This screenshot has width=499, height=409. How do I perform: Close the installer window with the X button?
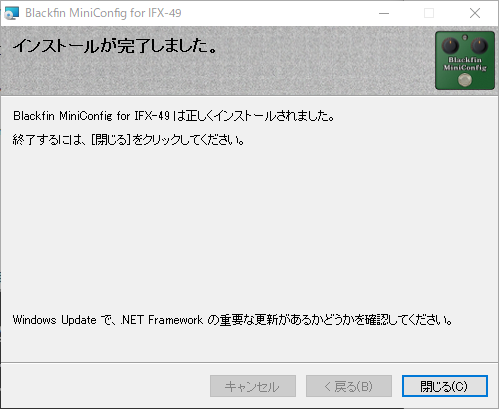click(x=475, y=13)
